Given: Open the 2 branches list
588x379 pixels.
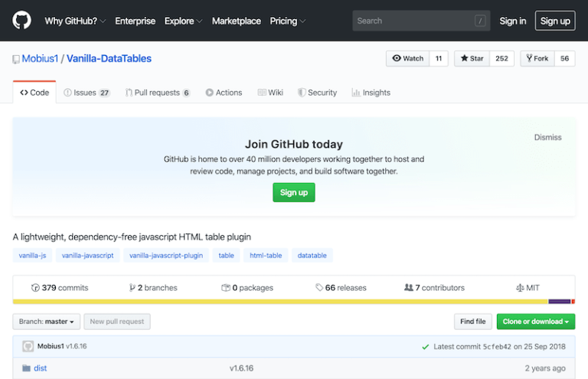Looking at the screenshot, I should pos(153,288).
